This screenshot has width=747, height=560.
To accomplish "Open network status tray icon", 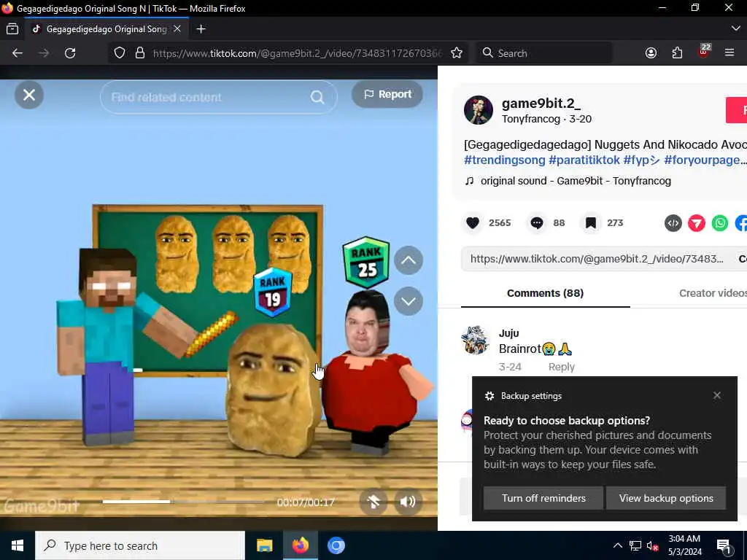I will [635, 545].
